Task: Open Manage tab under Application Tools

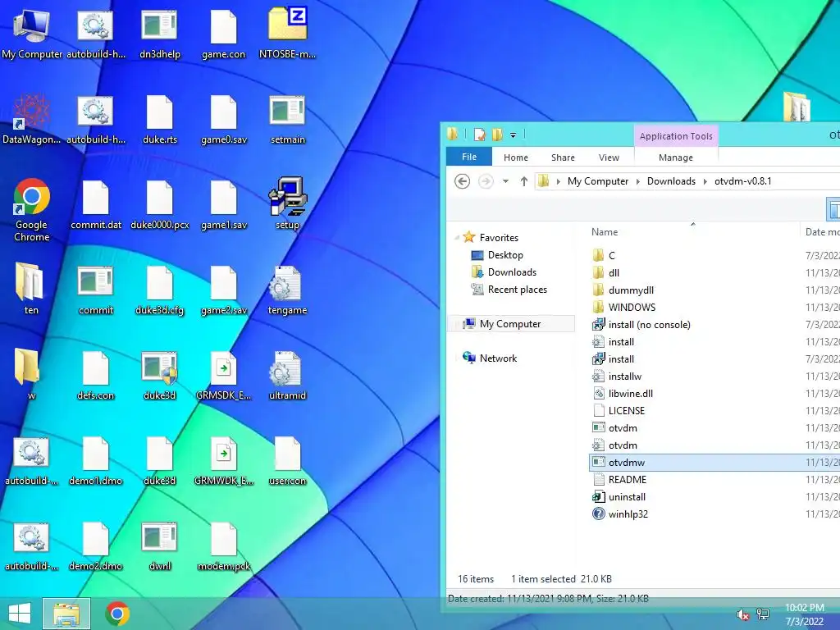Action: tap(676, 157)
